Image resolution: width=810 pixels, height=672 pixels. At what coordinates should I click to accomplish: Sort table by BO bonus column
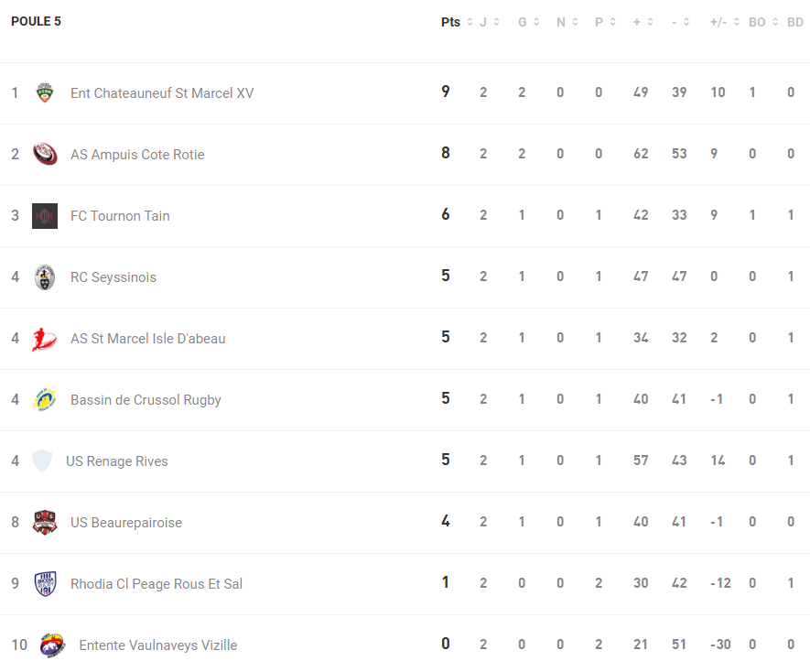(x=763, y=22)
